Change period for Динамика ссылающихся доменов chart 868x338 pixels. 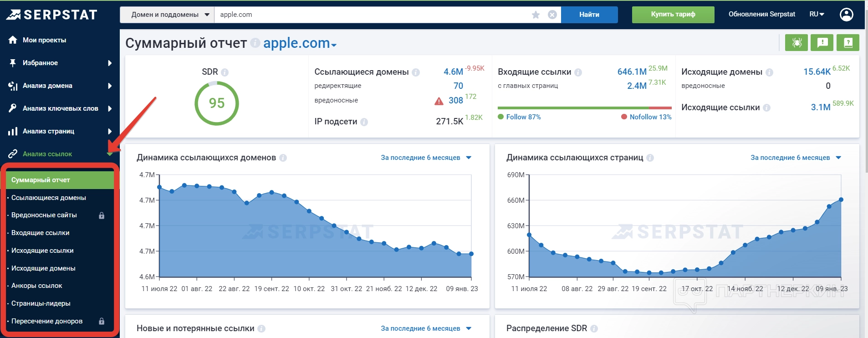pos(426,158)
